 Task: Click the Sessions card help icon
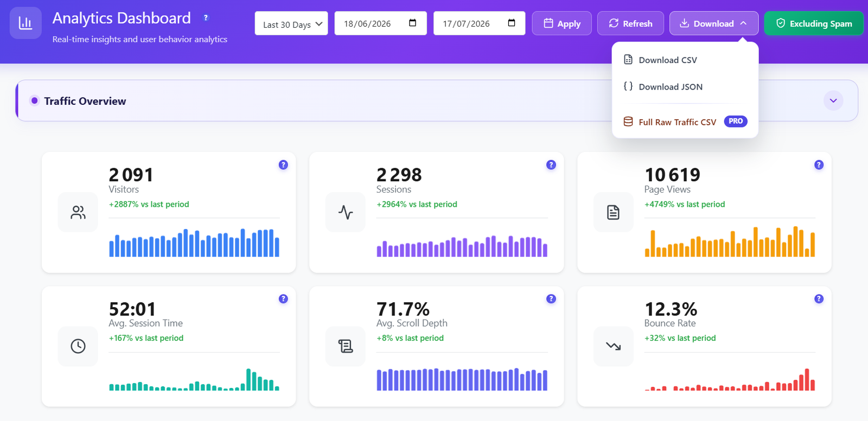tap(551, 165)
